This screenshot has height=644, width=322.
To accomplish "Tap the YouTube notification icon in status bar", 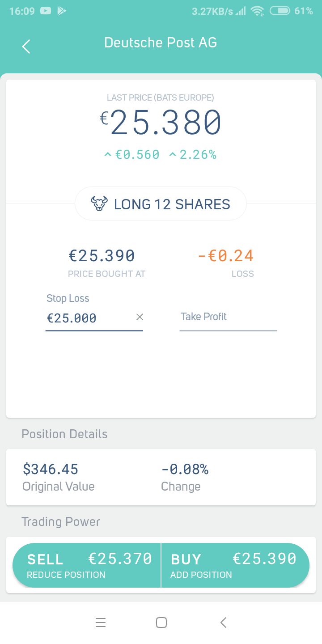I will [x=46, y=11].
